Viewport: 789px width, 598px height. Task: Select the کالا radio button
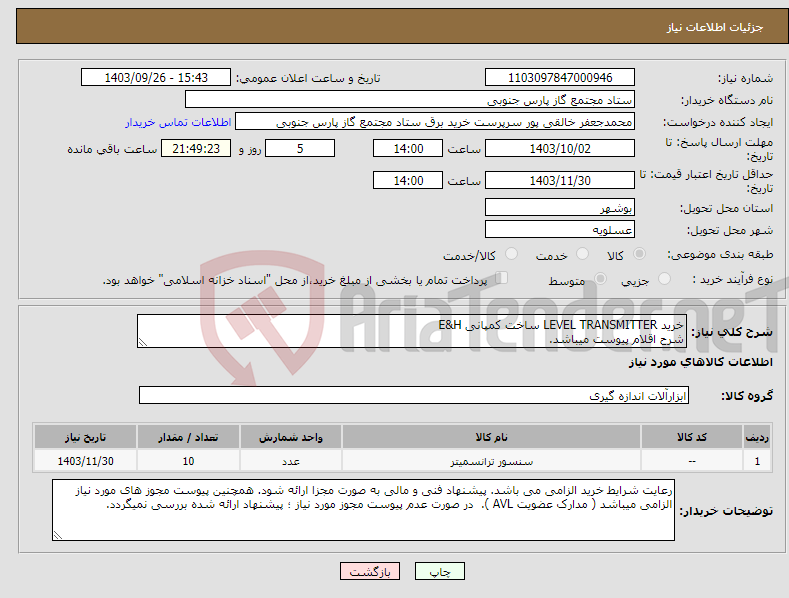point(639,254)
